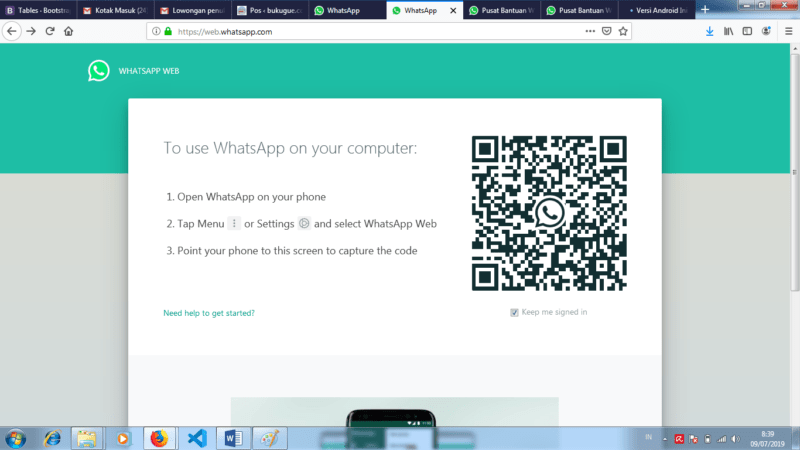Screen dimensions: 800x450
Task: Show hidden system tray icons arrow
Action: [x=665, y=439]
